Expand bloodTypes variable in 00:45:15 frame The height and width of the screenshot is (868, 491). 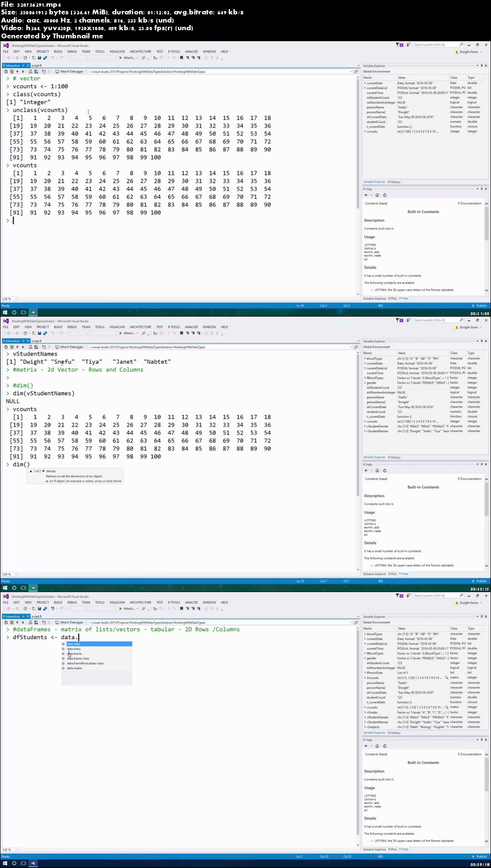tap(365, 359)
